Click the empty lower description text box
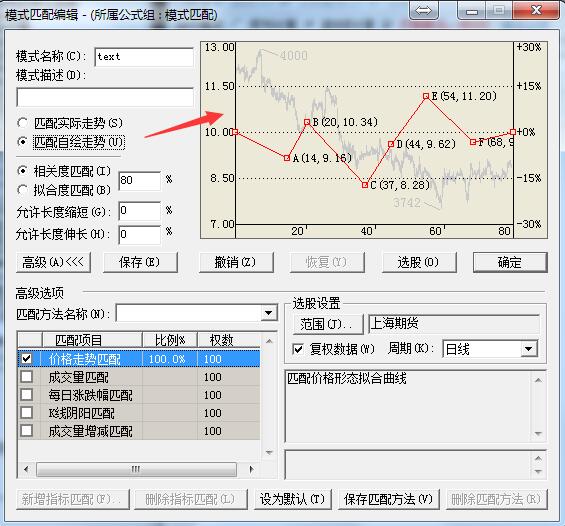This screenshot has width=565, height=526. click(408, 465)
